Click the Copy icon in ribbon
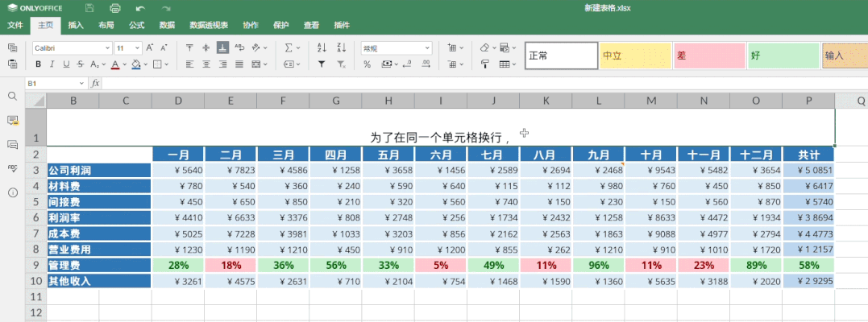The height and width of the screenshot is (322, 868). coord(12,48)
